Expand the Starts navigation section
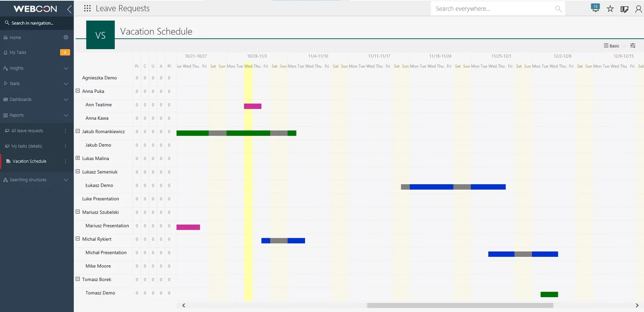 point(66,84)
